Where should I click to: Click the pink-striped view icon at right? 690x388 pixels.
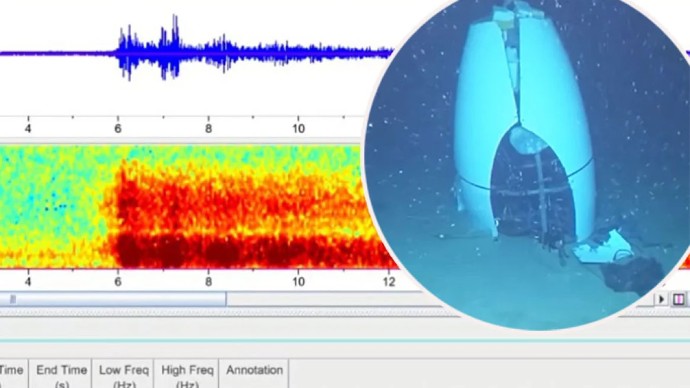(679, 300)
